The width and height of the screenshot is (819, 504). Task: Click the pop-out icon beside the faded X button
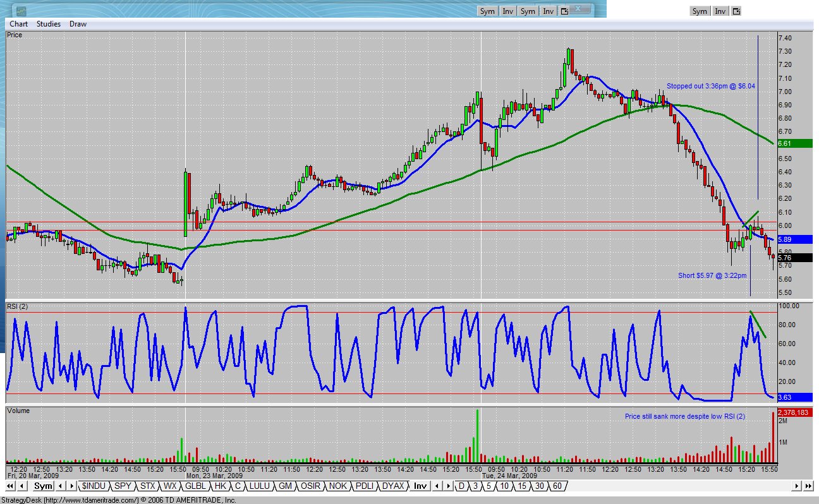click(x=564, y=11)
